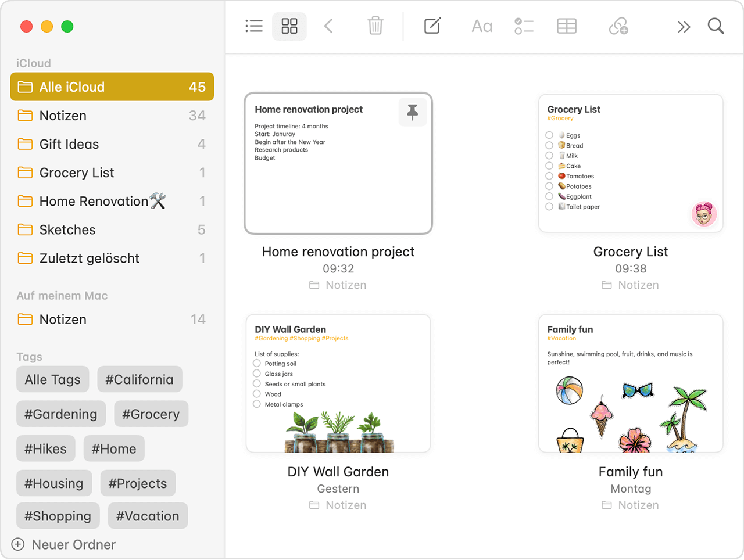Tick the Potting soil checkbox
This screenshot has height=560, width=744.
(257, 364)
